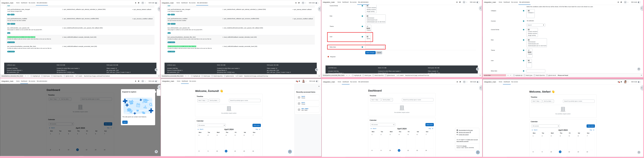Check Highlight All in 'access date' find bar
Viewport: 644px width, 158px height.
click(514, 75)
